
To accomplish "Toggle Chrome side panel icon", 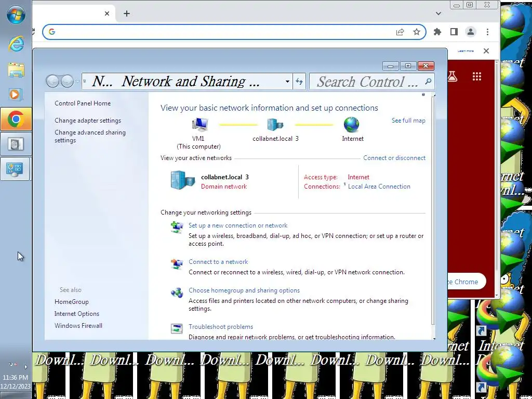I will [454, 32].
